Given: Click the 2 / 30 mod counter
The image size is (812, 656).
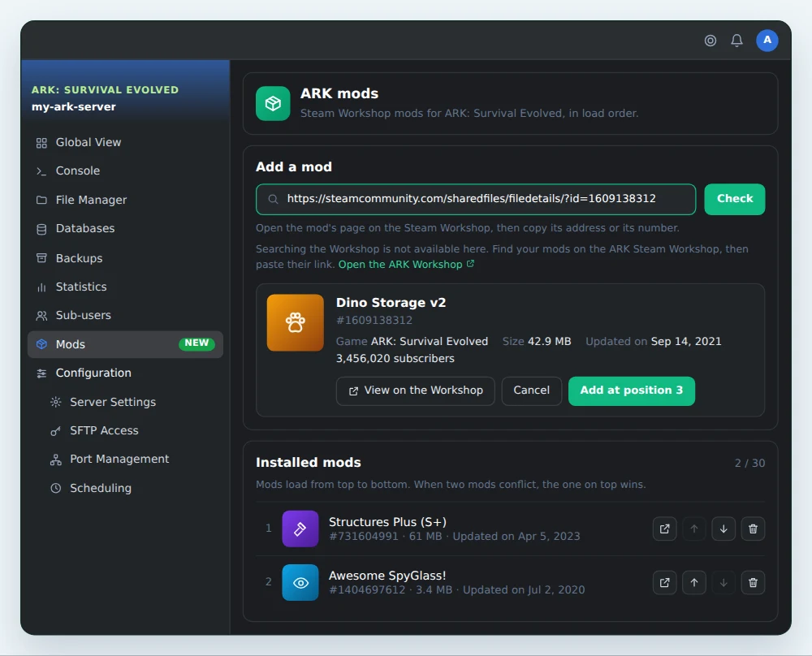Looking at the screenshot, I should (x=749, y=464).
